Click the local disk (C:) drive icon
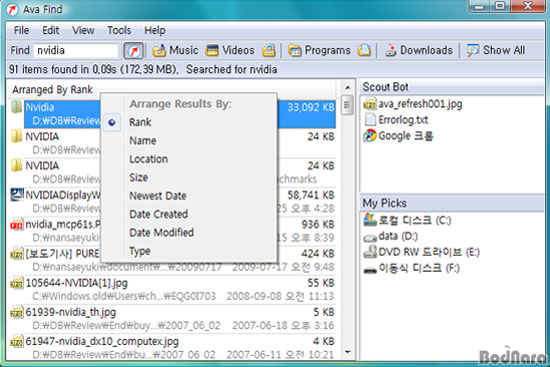Screen dimensions: 550x367 point(370,220)
